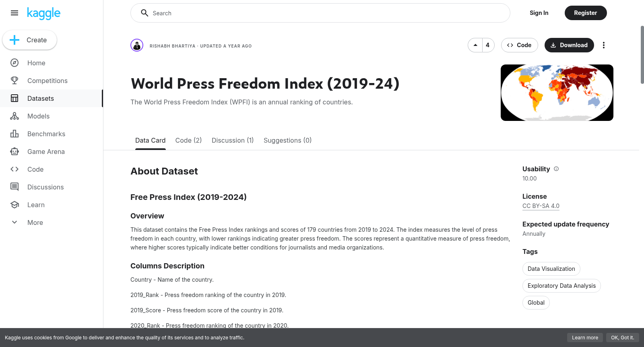Open the CC BY-SA 4.0 license link
Image resolution: width=644 pixels, height=347 pixels.
tap(541, 206)
